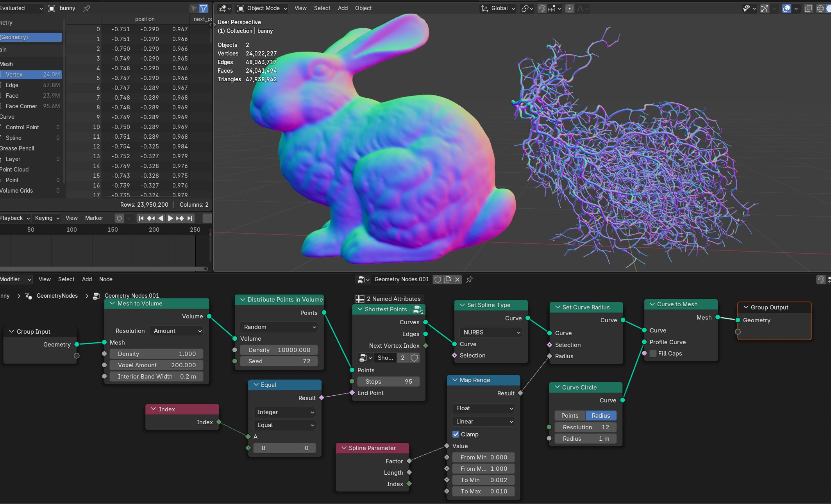
Task: Unlink the Geometry Nodes.001 node group
Action: coord(457,279)
